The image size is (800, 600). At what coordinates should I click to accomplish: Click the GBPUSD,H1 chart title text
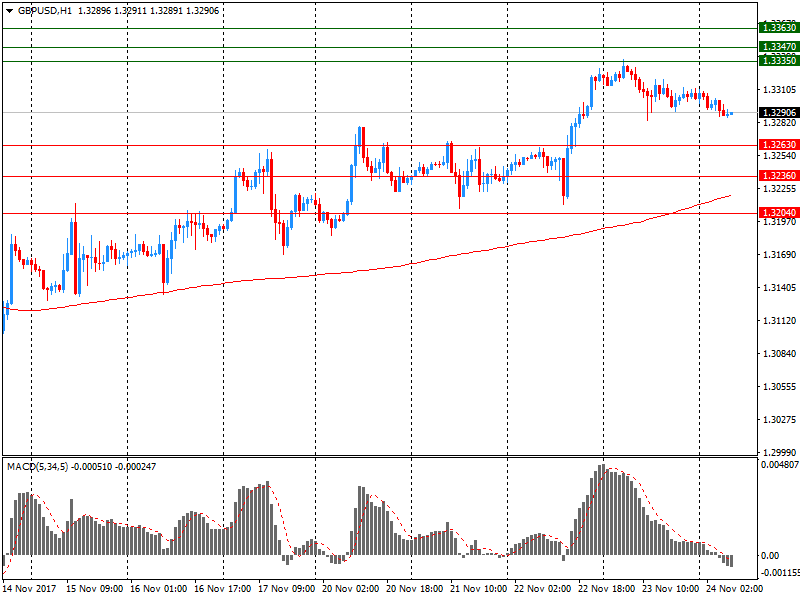coord(45,11)
